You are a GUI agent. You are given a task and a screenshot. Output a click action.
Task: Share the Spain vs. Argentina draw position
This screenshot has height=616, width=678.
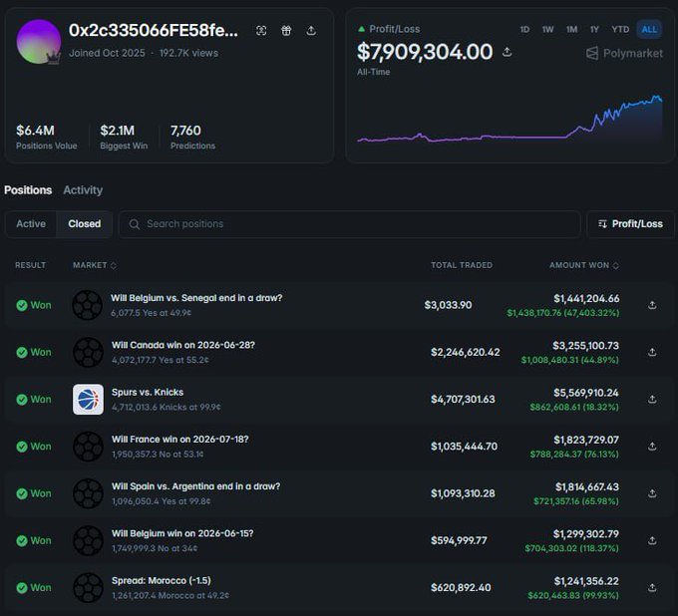(x=652, y=493)
